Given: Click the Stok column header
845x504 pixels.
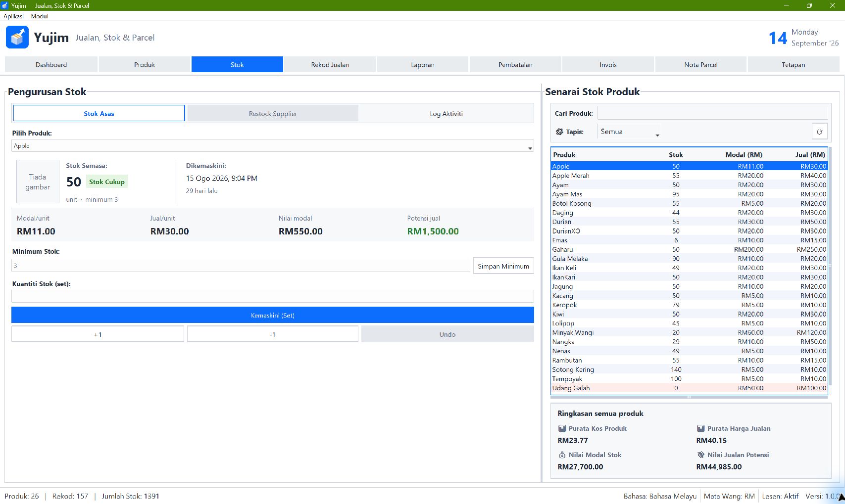Looking at the screenshot, I should point(676,155).
